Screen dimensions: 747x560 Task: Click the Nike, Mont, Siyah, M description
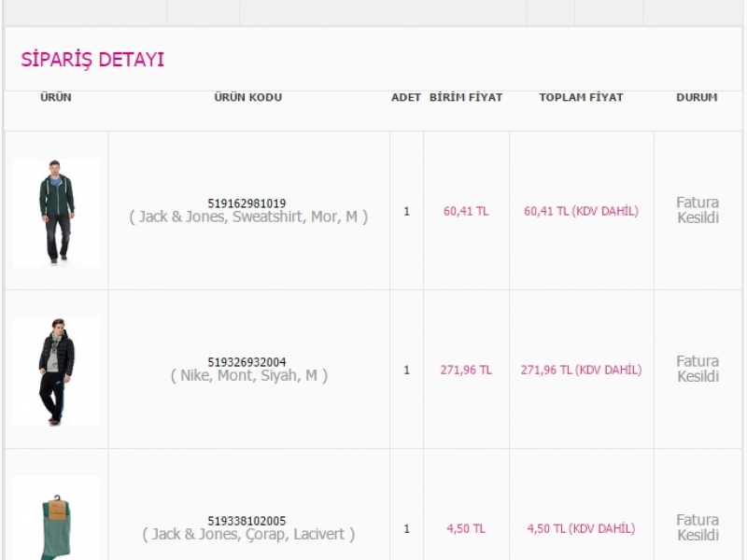[248, 376]
